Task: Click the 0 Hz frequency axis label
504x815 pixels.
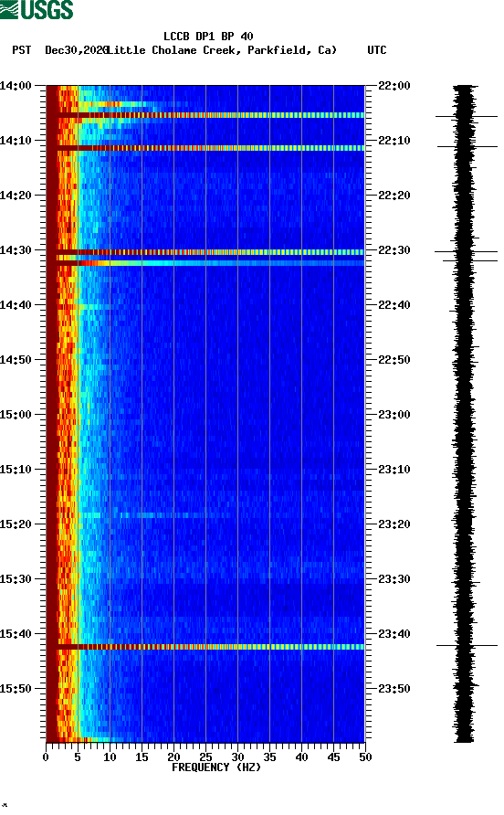Action: tap(46, 757)
